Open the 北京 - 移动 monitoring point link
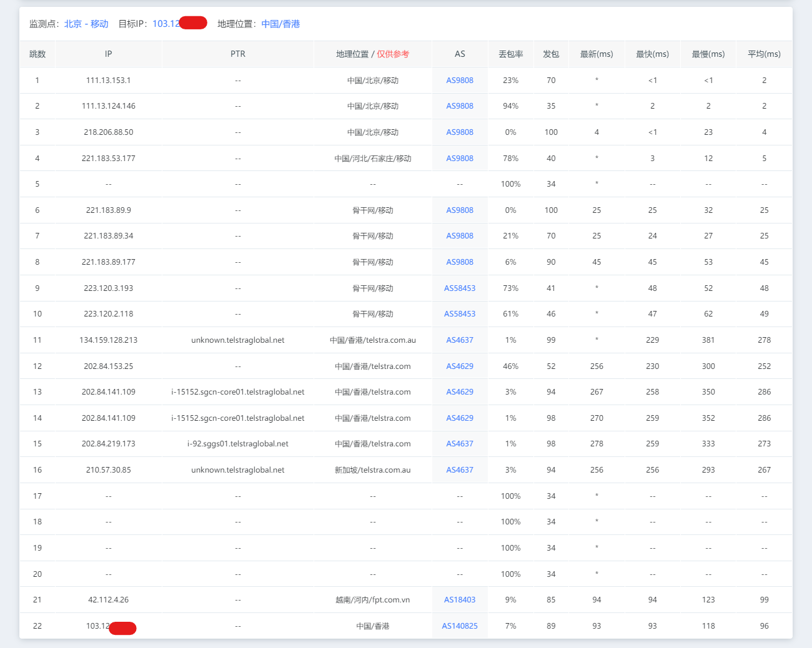 point(86,24)
